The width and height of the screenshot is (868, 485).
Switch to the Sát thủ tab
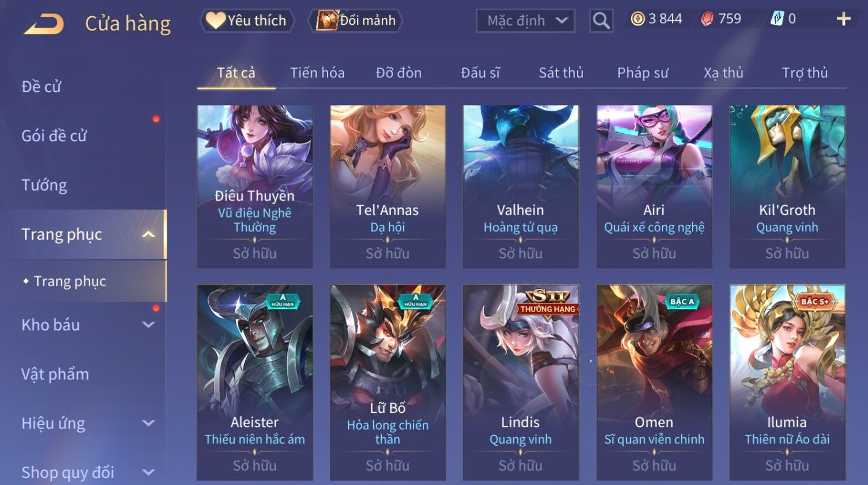(561, 73)
